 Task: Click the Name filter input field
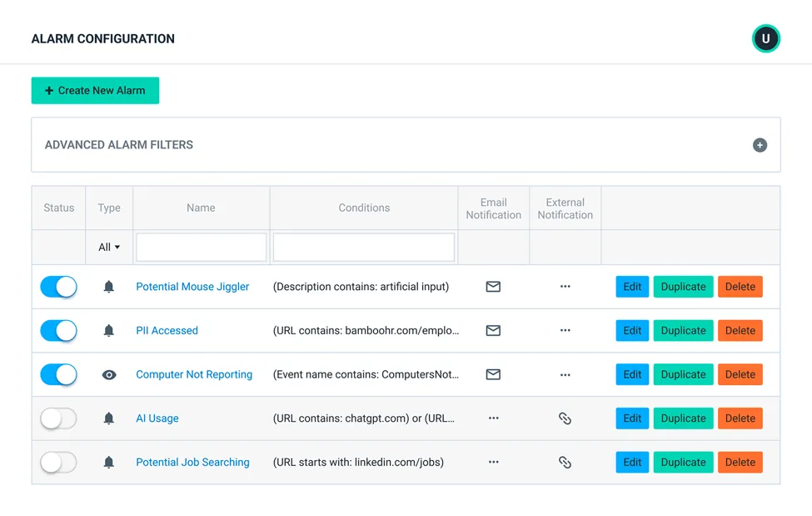pyautogui.click(x=201, y=248)
